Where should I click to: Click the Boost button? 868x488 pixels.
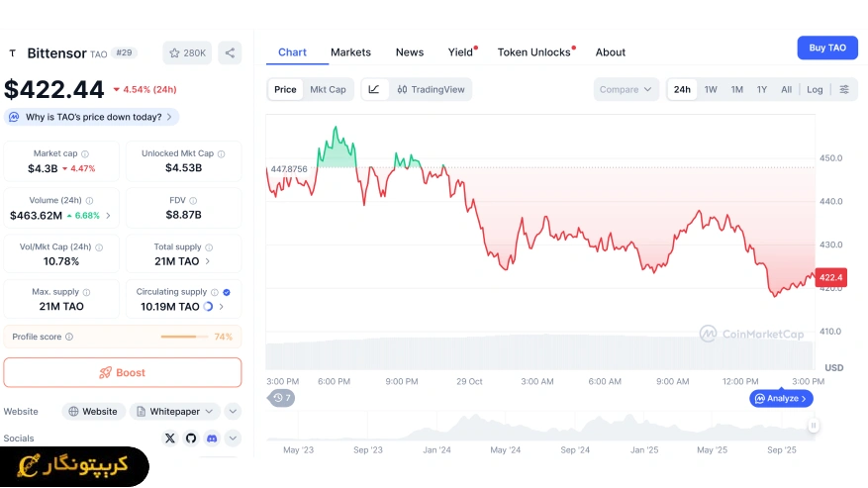click(122, 372)
